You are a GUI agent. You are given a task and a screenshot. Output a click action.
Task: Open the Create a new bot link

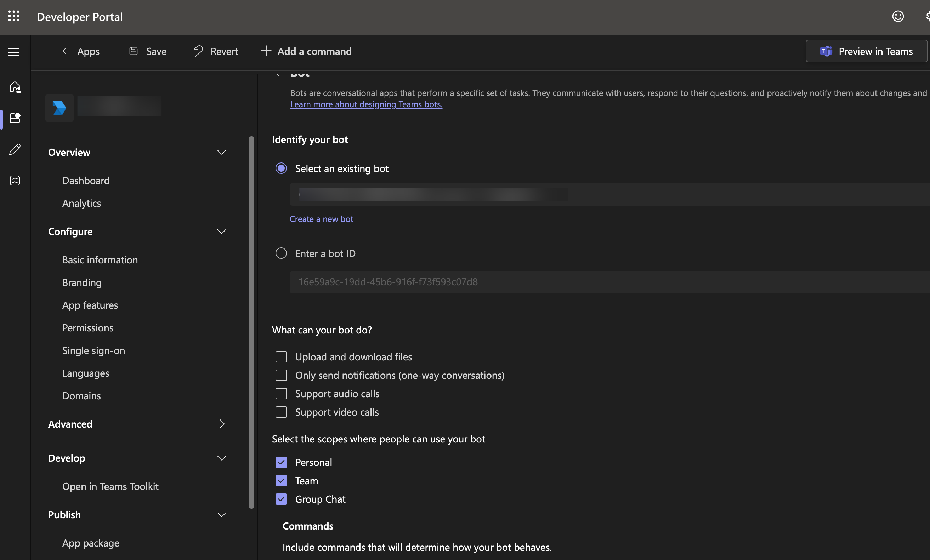(321, 219)
